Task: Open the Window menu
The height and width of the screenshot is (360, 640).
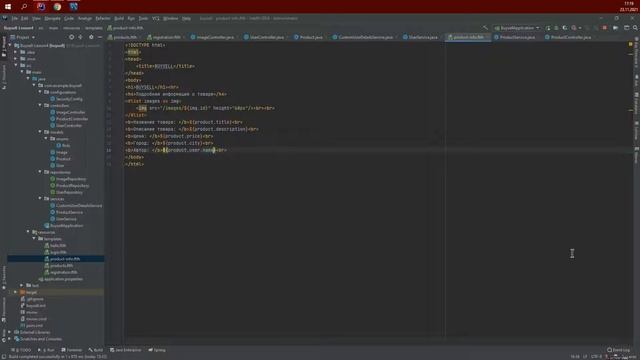Action: pos(171,18)
